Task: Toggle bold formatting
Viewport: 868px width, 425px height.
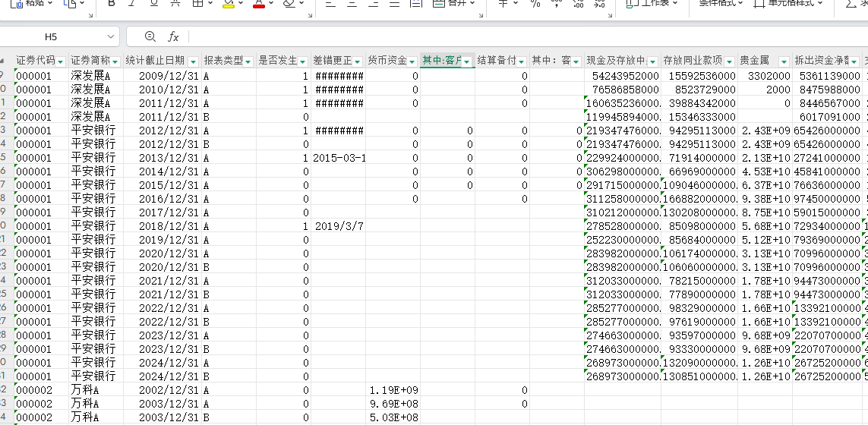Action: (112, 3)
